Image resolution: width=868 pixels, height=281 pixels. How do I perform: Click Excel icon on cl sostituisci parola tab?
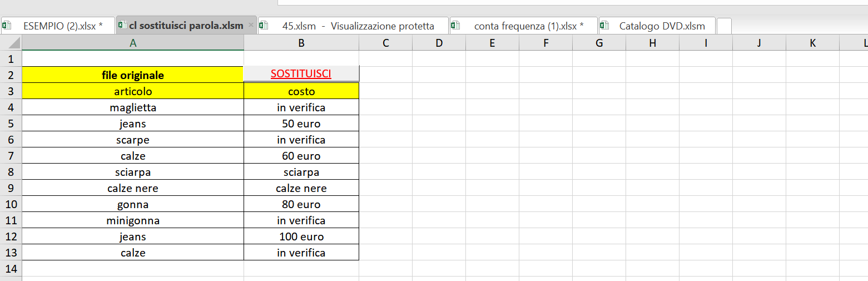[122, 26]
